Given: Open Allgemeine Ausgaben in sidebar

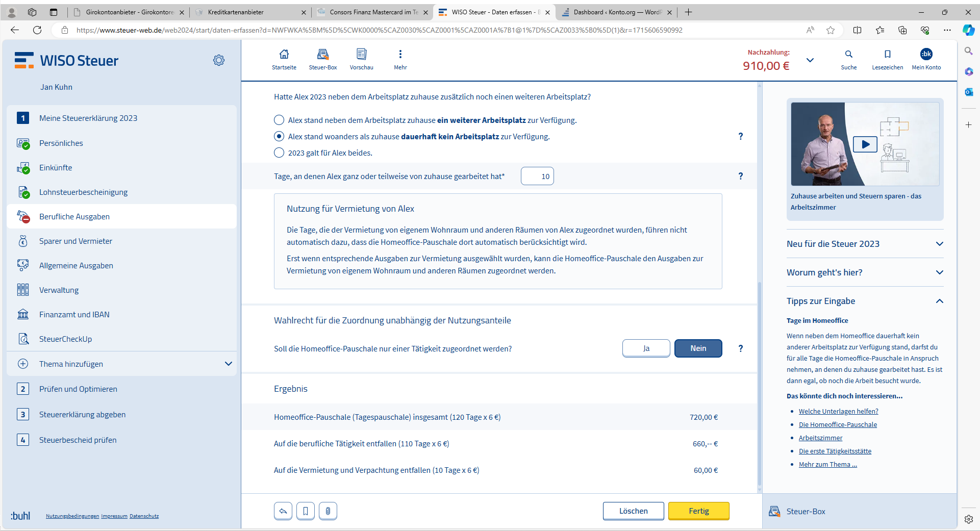Looking at the screenshot, I should coord(121,266).
